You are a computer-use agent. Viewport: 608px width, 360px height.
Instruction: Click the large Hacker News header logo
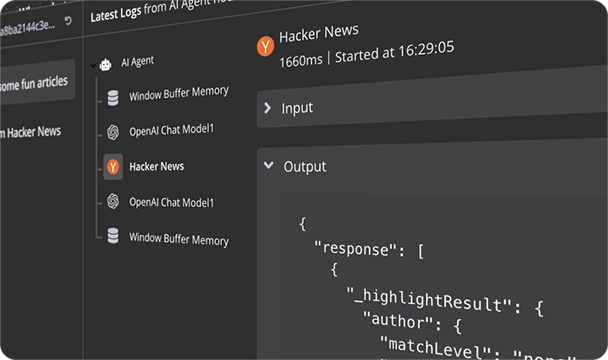click(x=265, y=47)
